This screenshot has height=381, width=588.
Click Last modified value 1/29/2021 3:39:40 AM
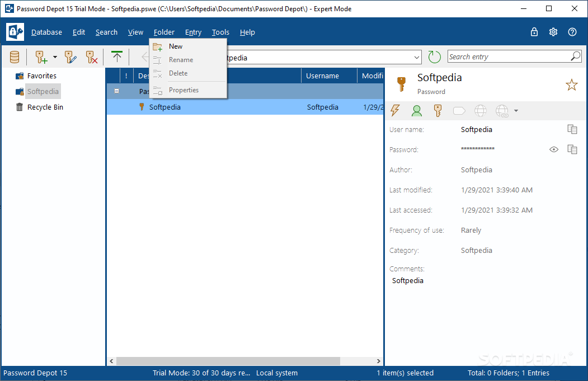496,190
